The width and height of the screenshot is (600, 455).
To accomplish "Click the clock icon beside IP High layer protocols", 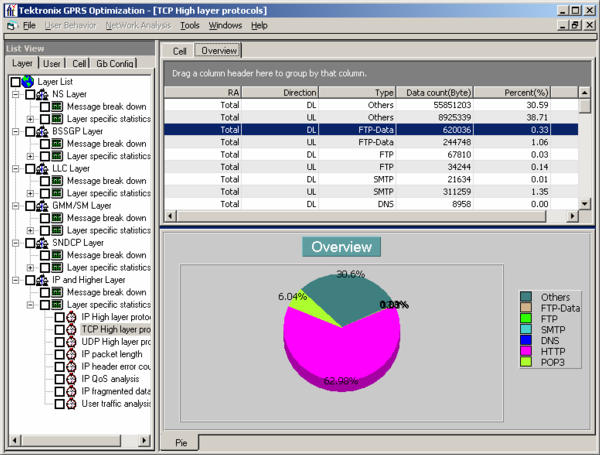I will [72, 317].
